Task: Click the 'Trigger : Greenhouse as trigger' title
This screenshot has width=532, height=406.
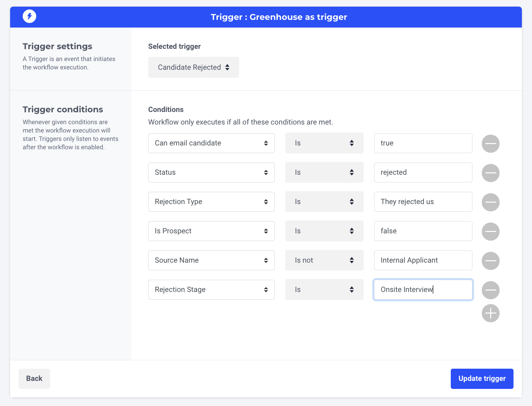Action: coord(279,17)
